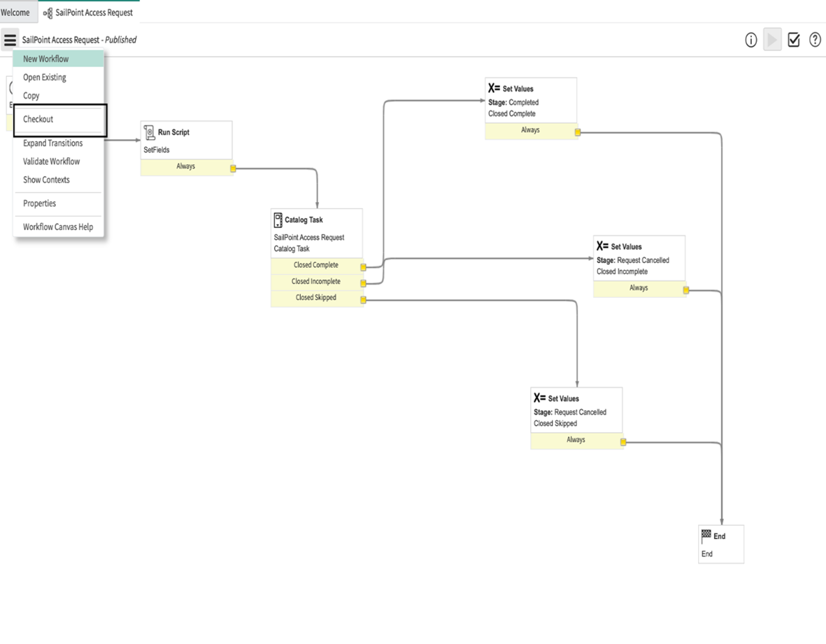This screenshot has height=644, width=826.
Task: Click Always condition under Completed Set Values
Action: coord(530,130)
